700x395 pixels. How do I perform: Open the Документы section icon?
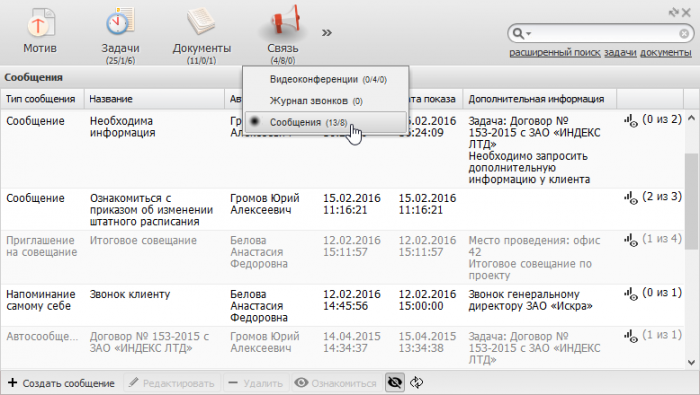click(x=202, y=22)
